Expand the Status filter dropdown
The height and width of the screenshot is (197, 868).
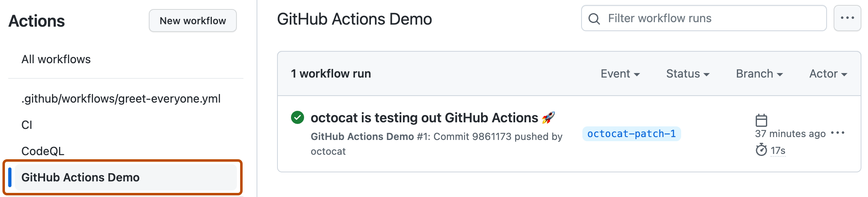pos(688,74)
